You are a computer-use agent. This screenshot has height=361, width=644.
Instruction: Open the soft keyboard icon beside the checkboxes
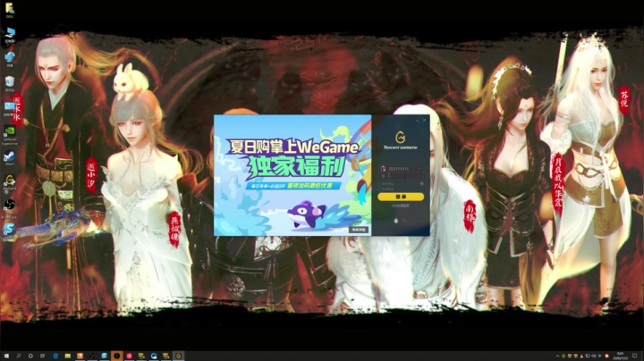(x=421, y=184)
